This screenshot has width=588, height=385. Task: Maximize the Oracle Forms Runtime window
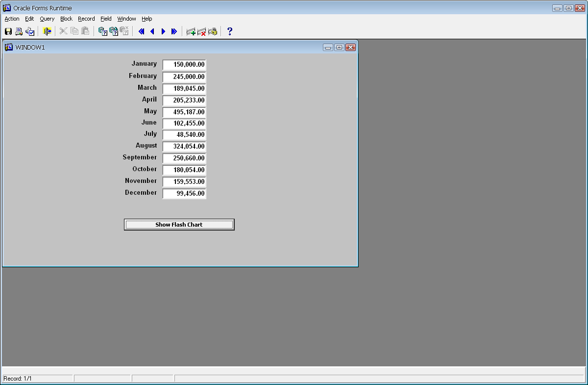pos(568,8)
